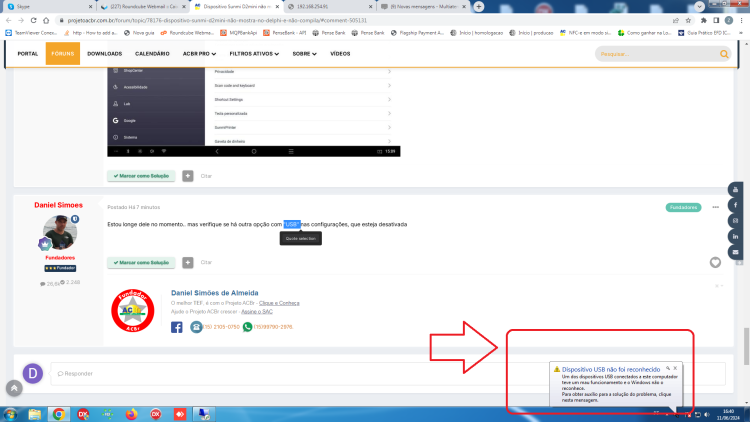
Task: Click Dispositivo USB não foi reconhecido balloon title
Action: [610, 369]
